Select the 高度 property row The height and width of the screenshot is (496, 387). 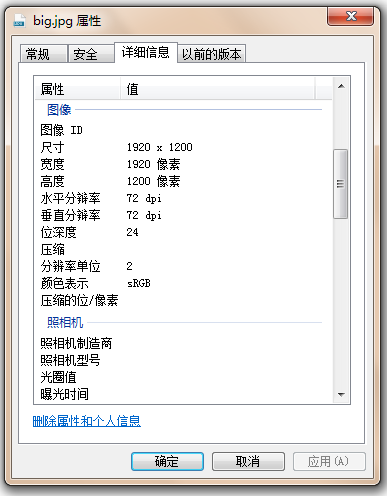183,181
